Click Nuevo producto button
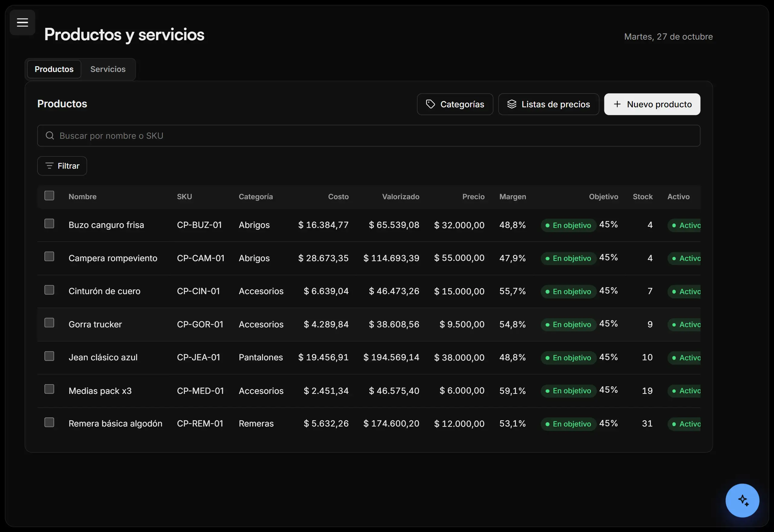Viewport: 774px width, 532px height. (x=652, y=104)
